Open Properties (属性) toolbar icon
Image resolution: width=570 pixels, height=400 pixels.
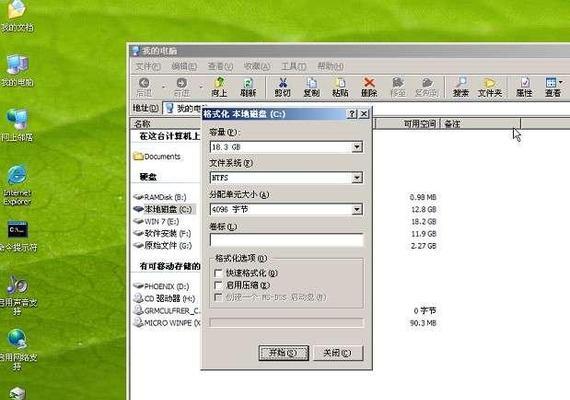point(524,87)
